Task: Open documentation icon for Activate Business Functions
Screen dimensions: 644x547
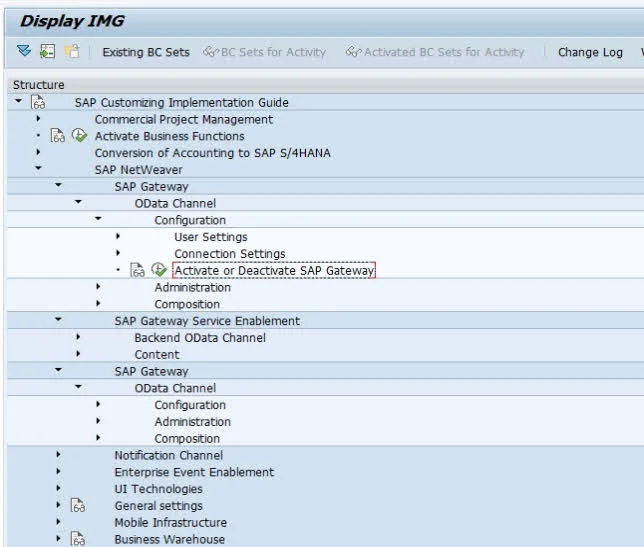Action: 58,136
